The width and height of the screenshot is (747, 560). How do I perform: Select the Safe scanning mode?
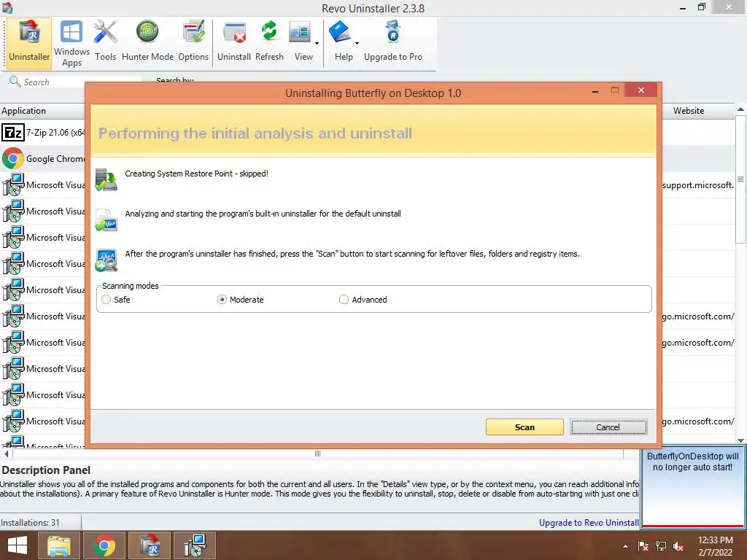pos(106,300)
